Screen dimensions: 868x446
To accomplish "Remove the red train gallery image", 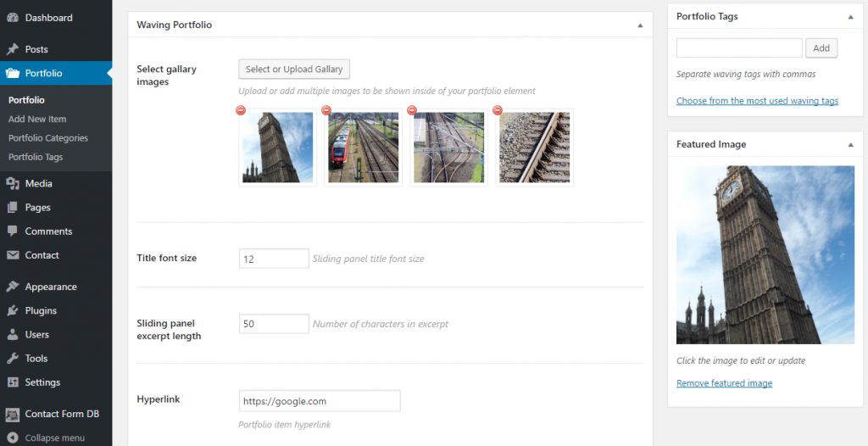I will 326,110.
